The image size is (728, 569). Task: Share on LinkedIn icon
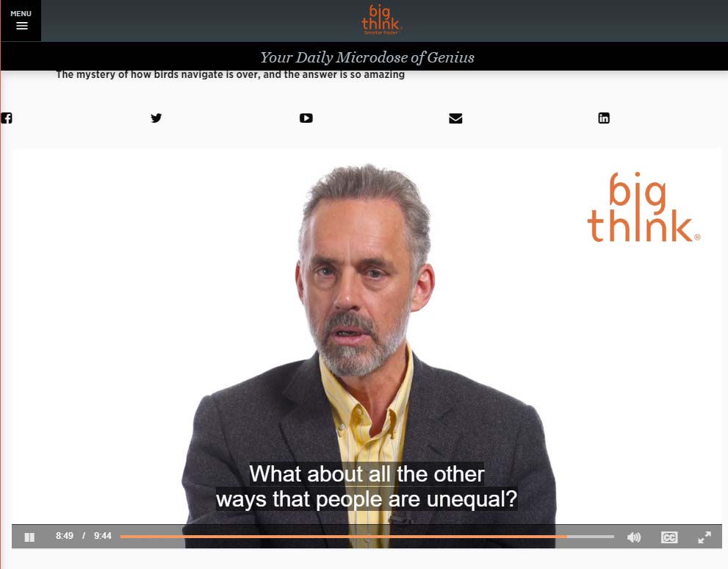tap(604, 118)
